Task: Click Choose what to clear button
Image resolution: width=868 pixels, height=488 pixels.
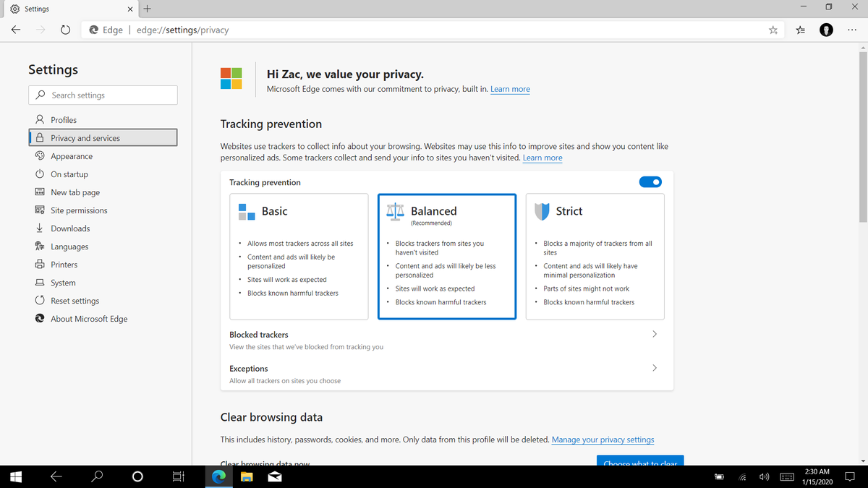Action: [639, 461]
